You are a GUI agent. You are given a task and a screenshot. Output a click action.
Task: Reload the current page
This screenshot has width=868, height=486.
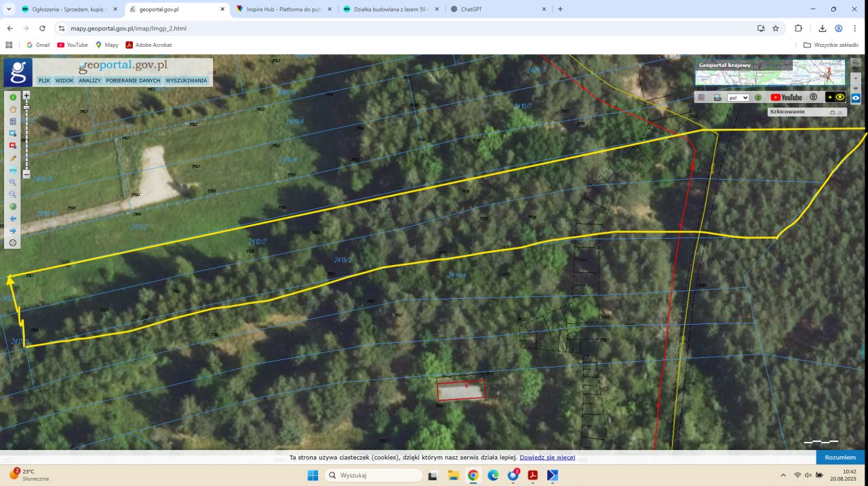(42, 28)
